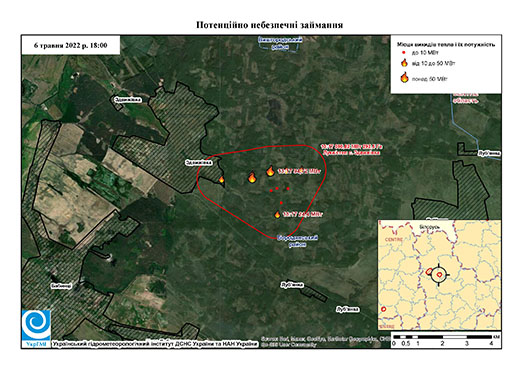Screen dimensions: 520x368
Task: Click the KM unit label on the scale bar
Action: tap(497, 337)
